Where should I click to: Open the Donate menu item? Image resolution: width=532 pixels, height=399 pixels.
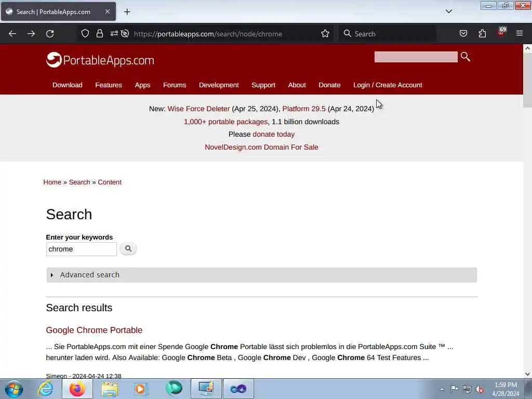pyautogui.click(x=329, y=85)
